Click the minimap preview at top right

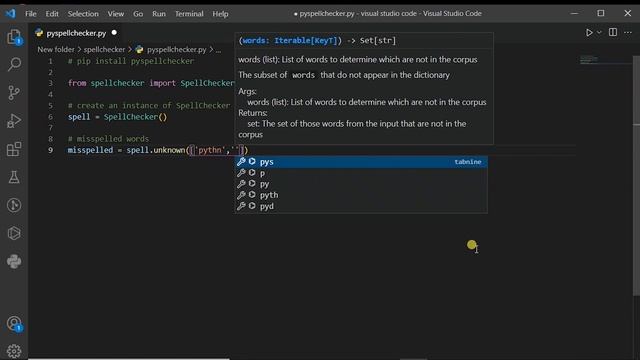[x=589, y=60]
